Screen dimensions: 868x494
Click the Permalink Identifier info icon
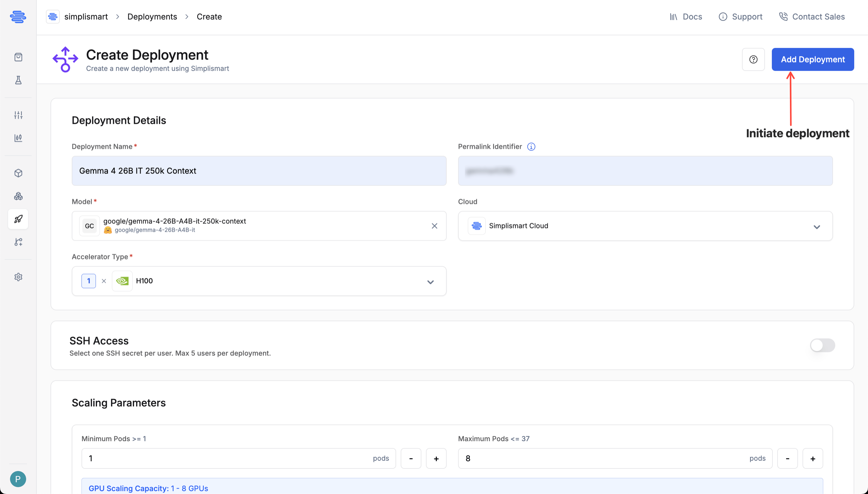pos(531,147)
